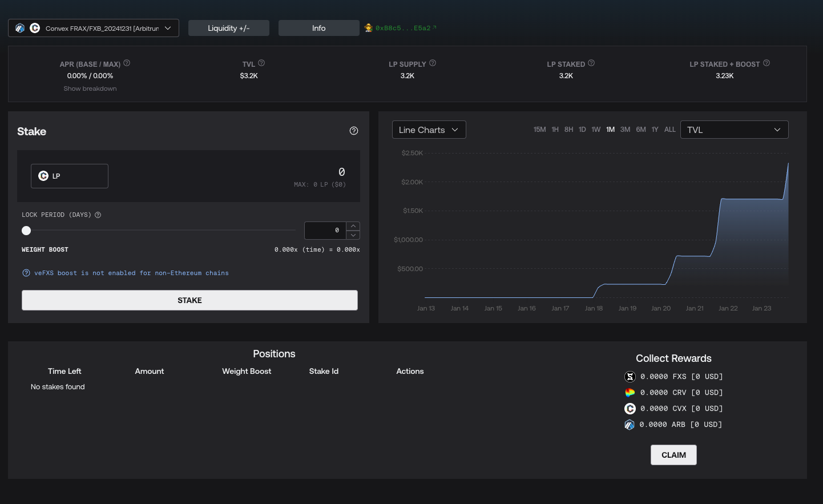Viewport: 823px width, 504px height.
Task: Click the lock period slider handle
Action: (26, 231)
